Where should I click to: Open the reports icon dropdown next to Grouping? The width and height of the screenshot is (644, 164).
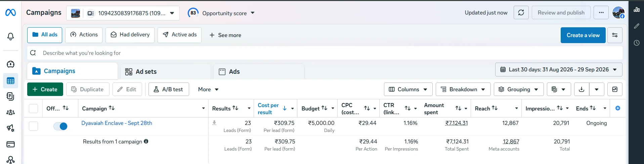[559, 89]
